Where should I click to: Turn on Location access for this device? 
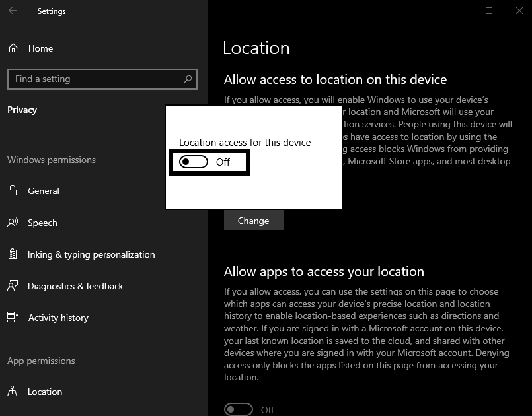point(194,162)
